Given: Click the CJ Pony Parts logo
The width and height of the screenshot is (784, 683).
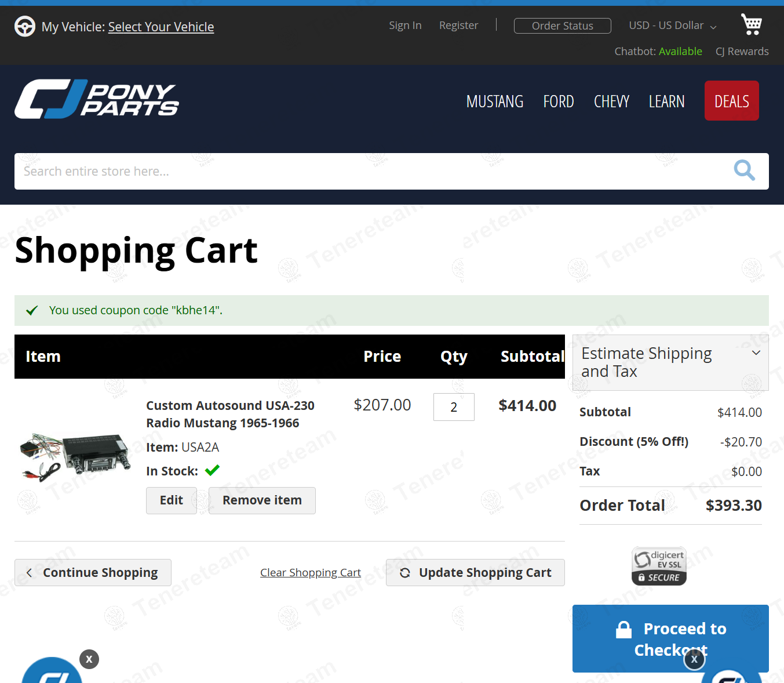Looking at the screenshot, I should pyautogui.click(x=97, y=99).
